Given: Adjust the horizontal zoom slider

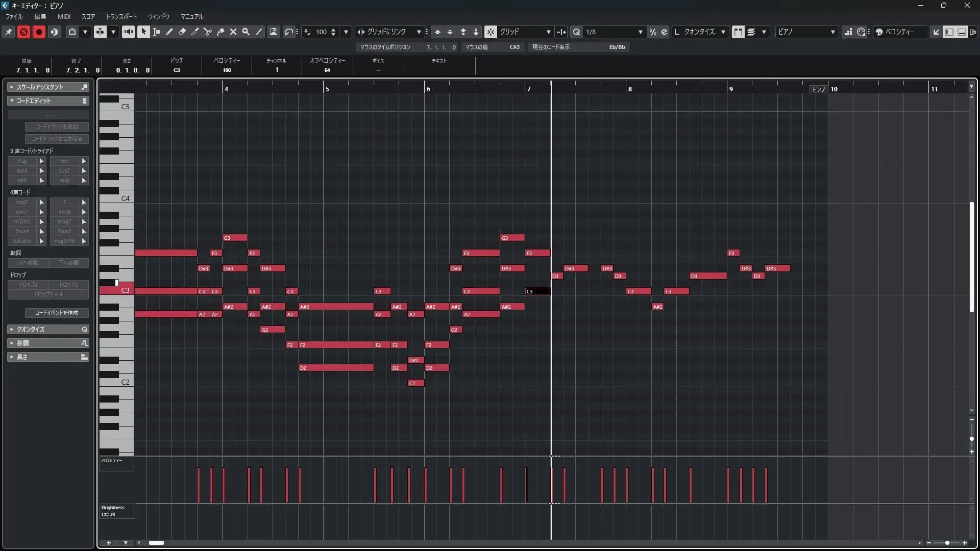Looking at the screenshot, I should coord(947,543).
